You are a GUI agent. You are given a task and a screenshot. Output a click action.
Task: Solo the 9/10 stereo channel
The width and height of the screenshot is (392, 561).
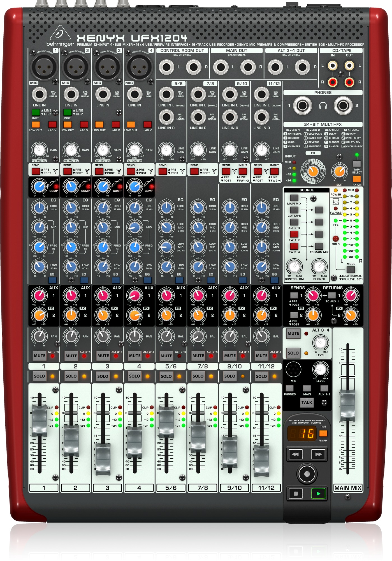230,376
